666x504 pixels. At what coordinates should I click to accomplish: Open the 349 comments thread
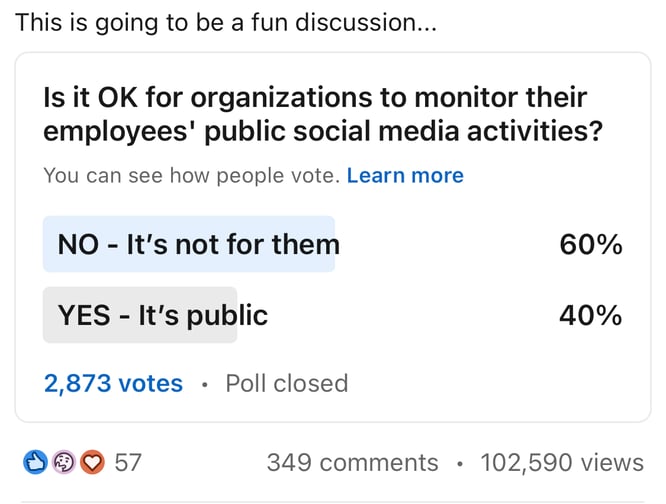coord(353,462)
